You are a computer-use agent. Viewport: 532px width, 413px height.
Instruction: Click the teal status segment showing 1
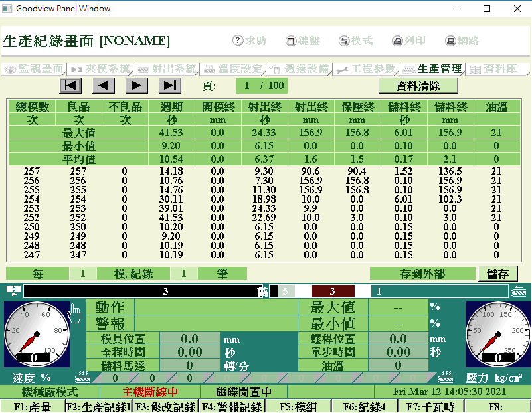tap(440, 291)
